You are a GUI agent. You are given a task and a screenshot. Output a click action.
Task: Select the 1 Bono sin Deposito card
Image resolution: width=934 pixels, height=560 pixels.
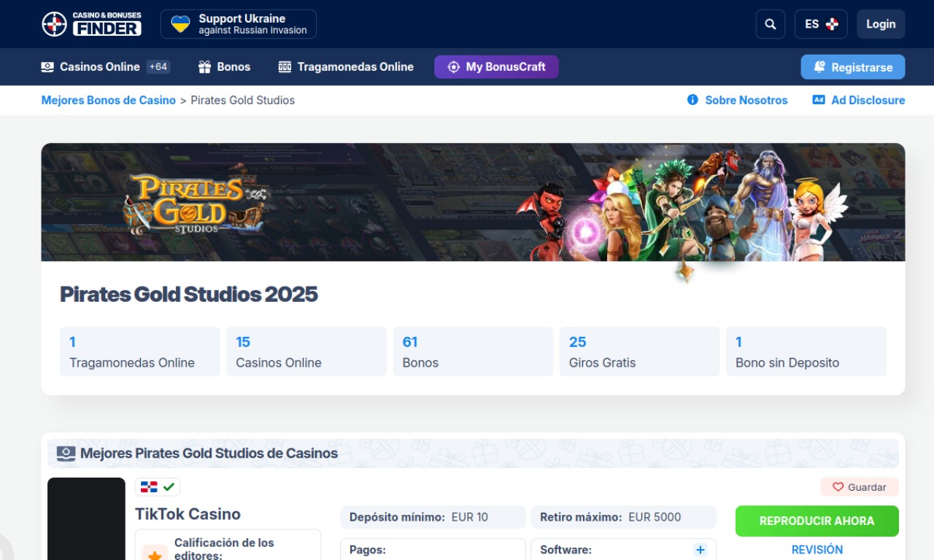tap(806, 351)
